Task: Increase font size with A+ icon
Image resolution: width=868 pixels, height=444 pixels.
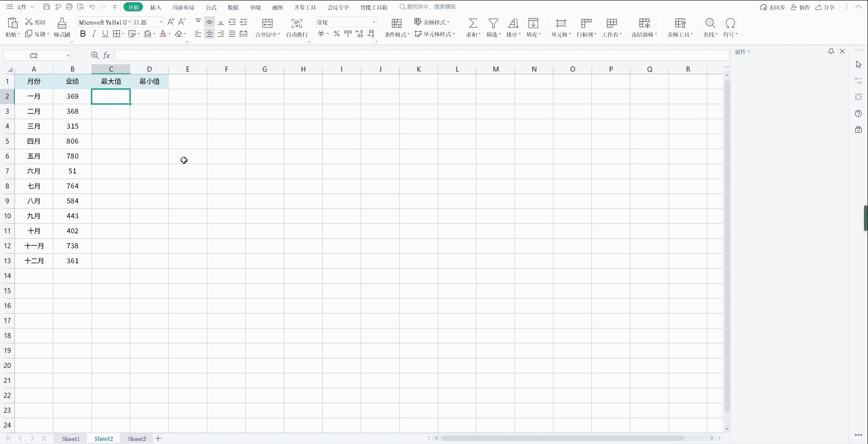Action: [x=171, y=22]
